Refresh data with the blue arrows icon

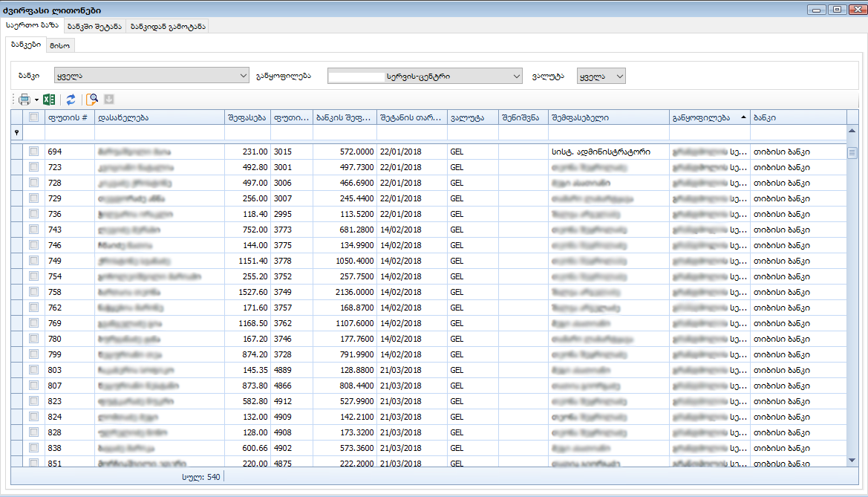click(71, 100)
